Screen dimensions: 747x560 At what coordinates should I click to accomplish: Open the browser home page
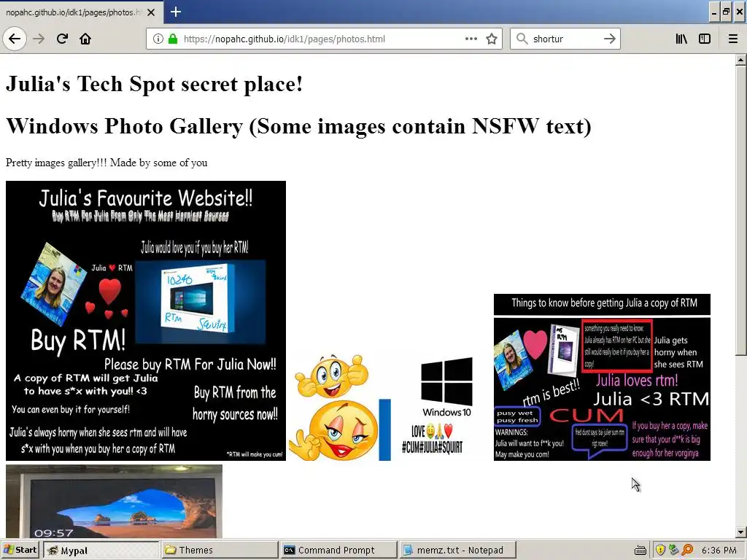click(85, 39)
